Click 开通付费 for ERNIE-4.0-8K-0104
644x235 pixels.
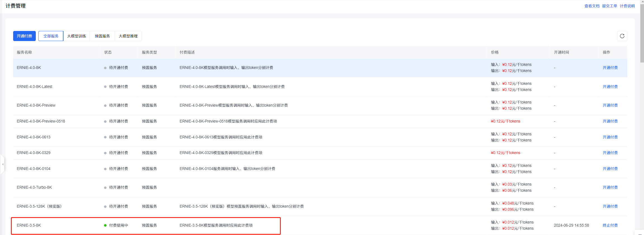coord(610,169)
